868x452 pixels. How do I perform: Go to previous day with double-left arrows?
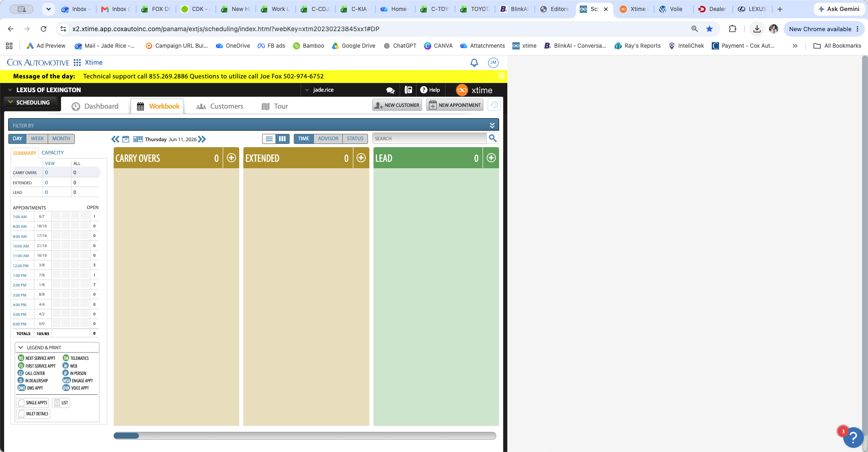click(x=115, y=139)
